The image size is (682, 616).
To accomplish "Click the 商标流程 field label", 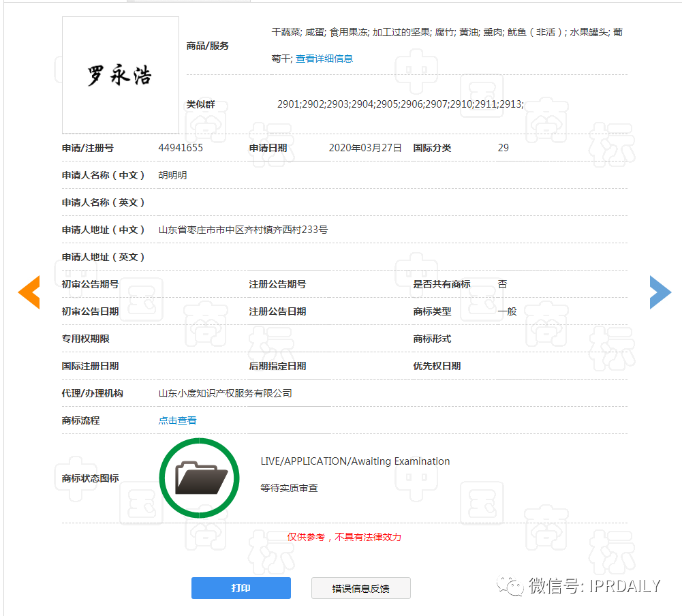I will click(x=81, y=420).
